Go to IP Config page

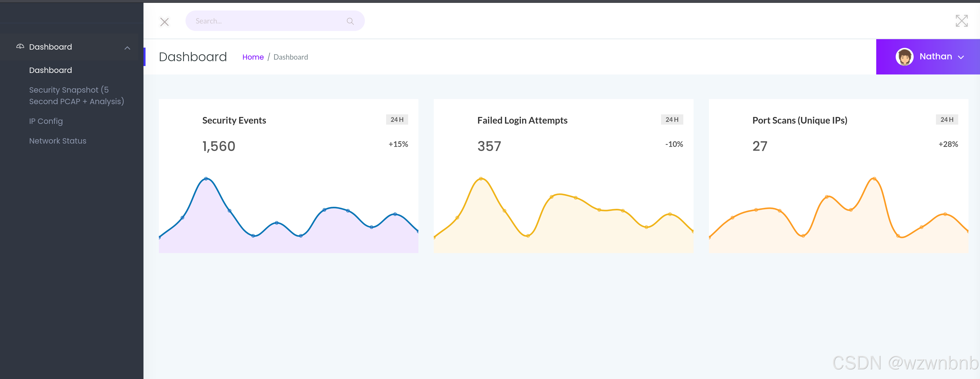click(x=46, y=121)
